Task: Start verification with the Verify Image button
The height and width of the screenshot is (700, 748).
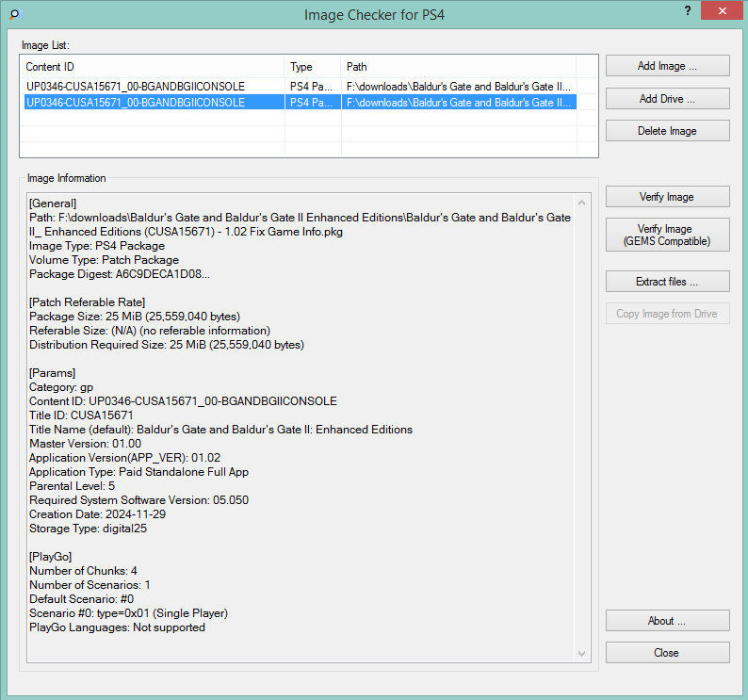Action: 667,197
